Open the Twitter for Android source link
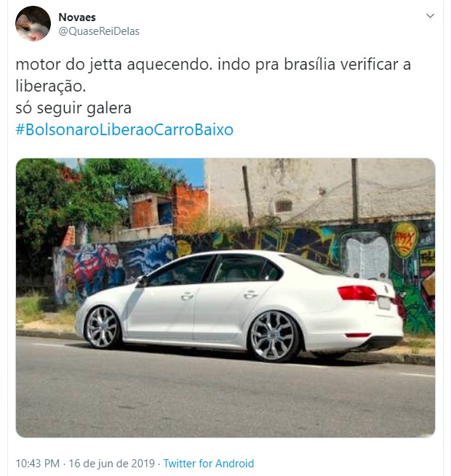 point(209,464)
